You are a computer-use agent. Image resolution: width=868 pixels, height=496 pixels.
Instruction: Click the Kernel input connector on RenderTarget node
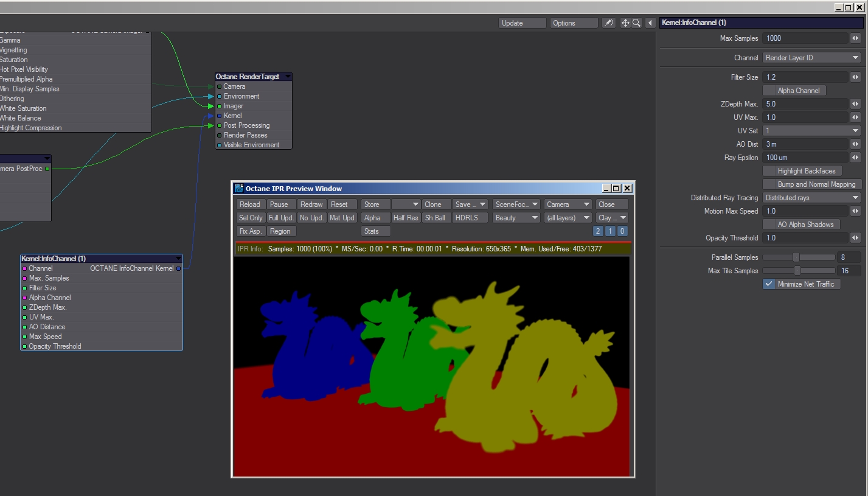(220, 116)
